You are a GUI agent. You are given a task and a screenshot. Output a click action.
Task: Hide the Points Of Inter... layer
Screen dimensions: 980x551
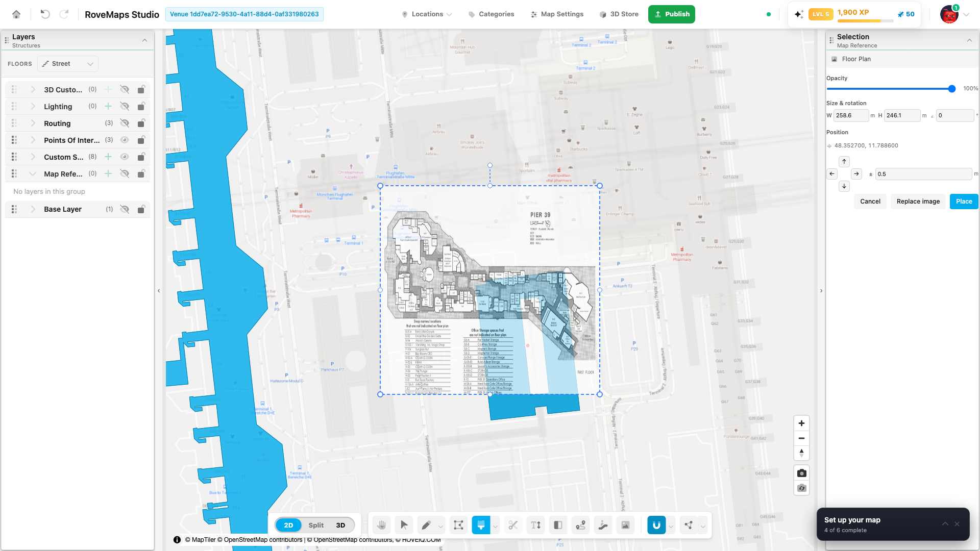coord(125,140)
